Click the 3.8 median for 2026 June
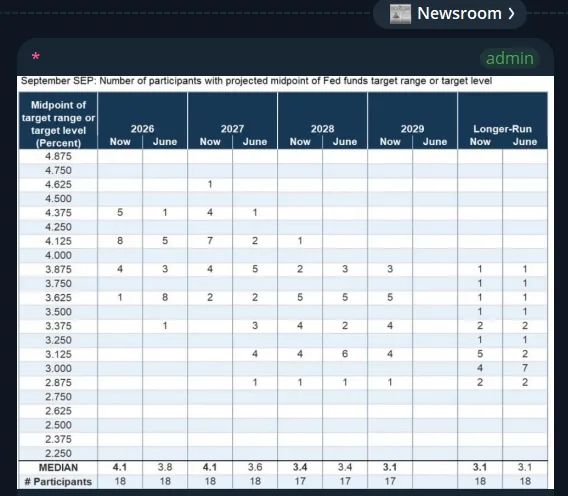The image size is (568, 496). (x=165, y=467)
